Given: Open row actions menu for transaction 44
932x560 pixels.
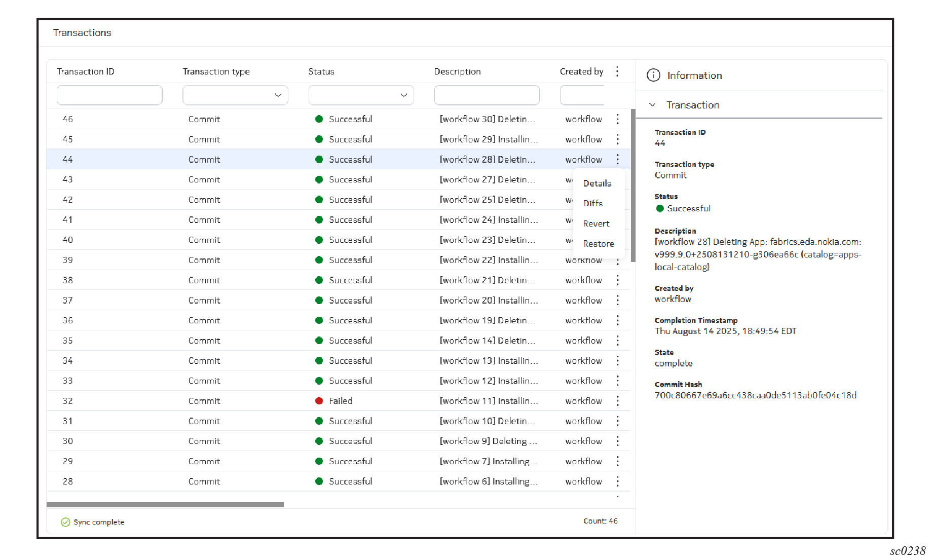Looking at the screenshot, I should click(x=617, y=160).
